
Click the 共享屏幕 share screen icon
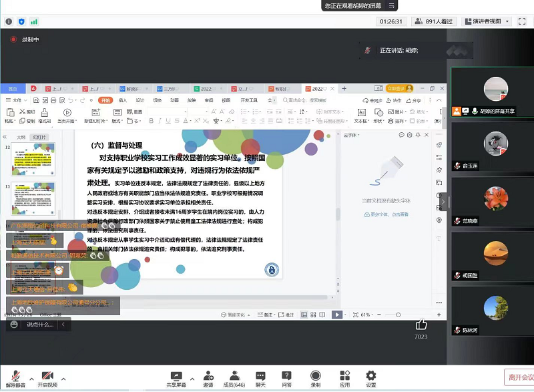pyautogui.click(x=176, y=378)
